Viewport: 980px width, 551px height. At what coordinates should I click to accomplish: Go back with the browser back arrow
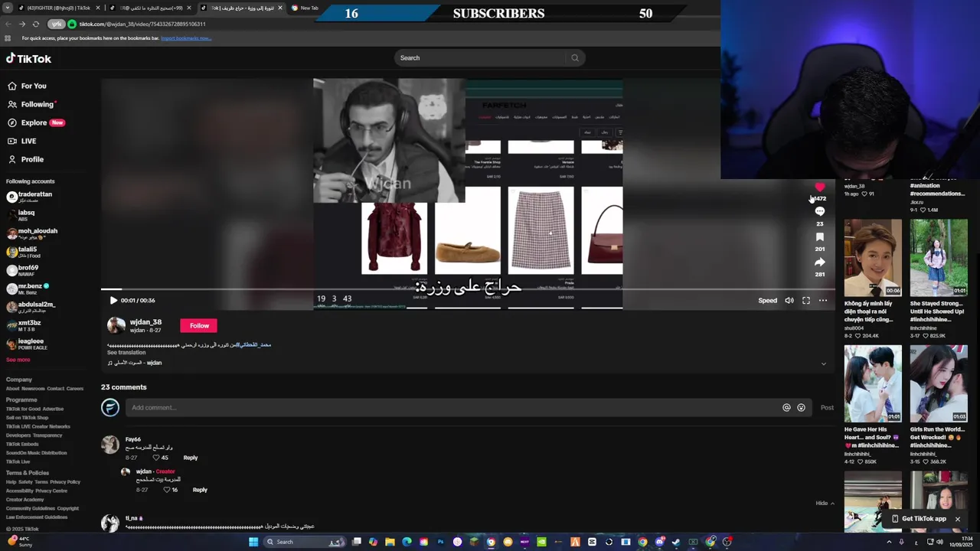coord(8,24)
